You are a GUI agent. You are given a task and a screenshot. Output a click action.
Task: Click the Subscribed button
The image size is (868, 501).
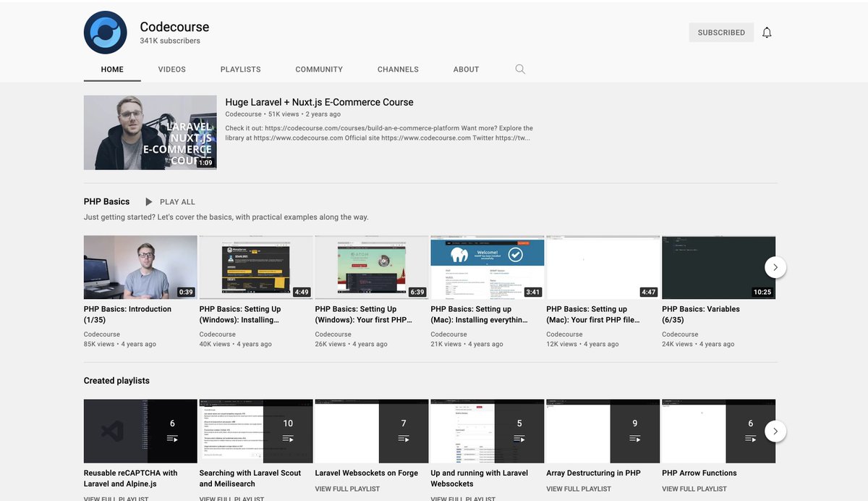(721, 33)
